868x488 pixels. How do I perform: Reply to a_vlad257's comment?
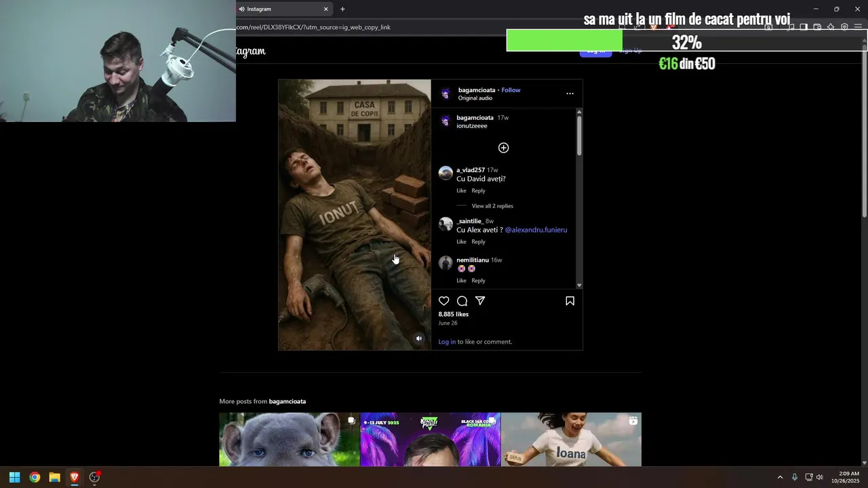[x=478, y=190]
